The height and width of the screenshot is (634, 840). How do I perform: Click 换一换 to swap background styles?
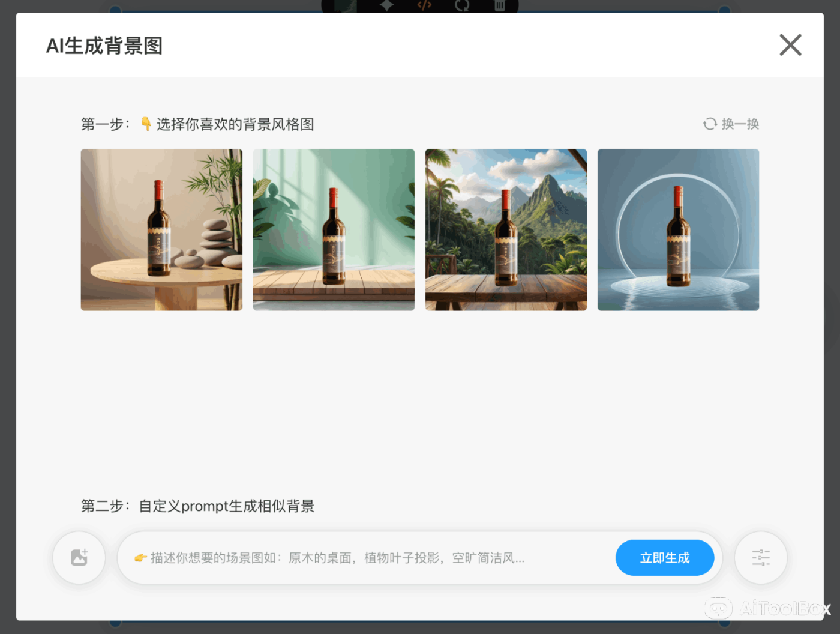coord(739,124)
